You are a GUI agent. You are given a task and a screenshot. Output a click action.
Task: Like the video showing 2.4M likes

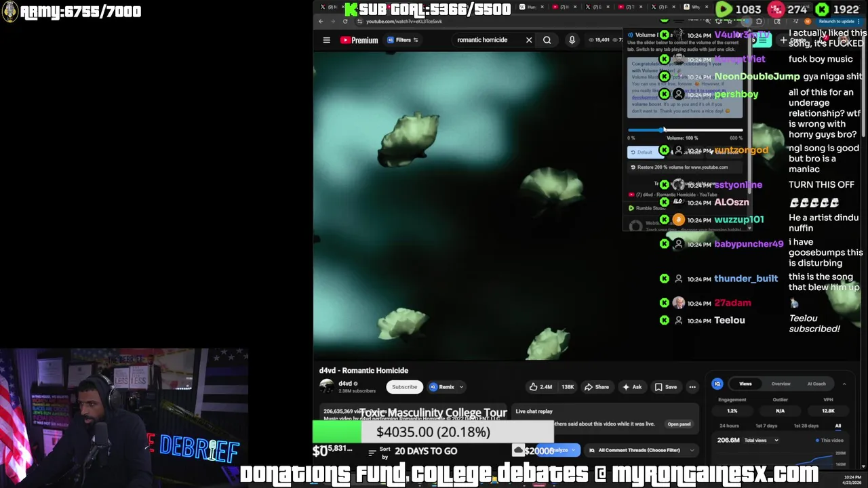(540, 387)
